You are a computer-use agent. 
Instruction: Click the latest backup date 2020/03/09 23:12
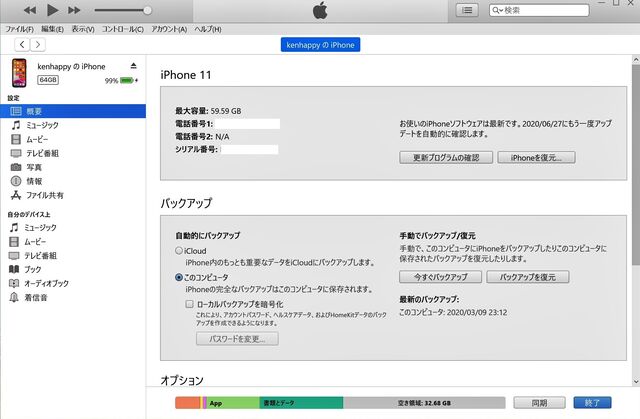coord(477,313)
